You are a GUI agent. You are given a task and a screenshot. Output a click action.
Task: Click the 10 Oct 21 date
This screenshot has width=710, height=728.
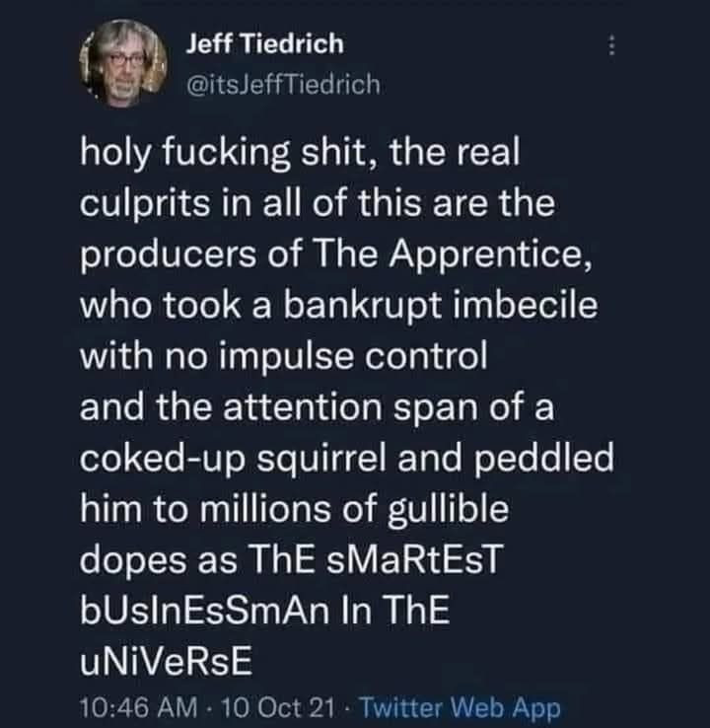(x=278, y=707)
